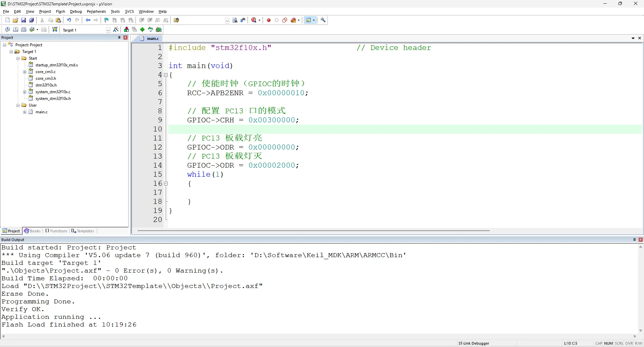This screenshot has height=347, width=644.
Task: Click the Undo arrow icon
Action: point(69,20)
